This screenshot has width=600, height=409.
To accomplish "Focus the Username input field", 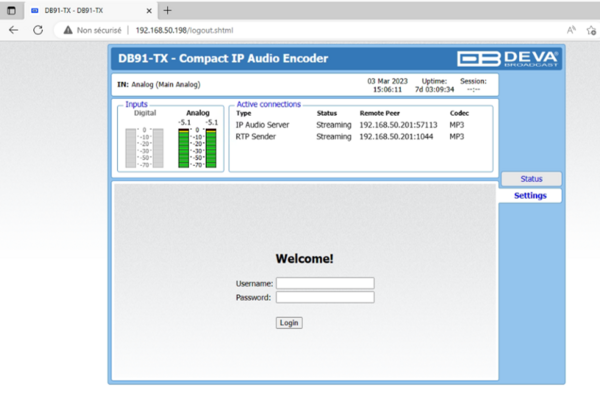I will pos(325,283).
